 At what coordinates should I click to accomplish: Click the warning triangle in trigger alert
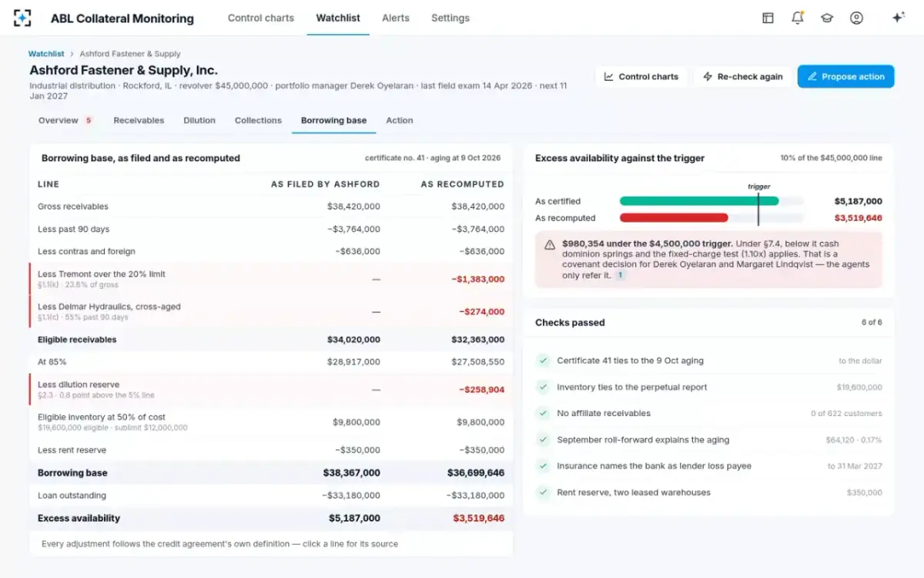[x=550, y=244]
